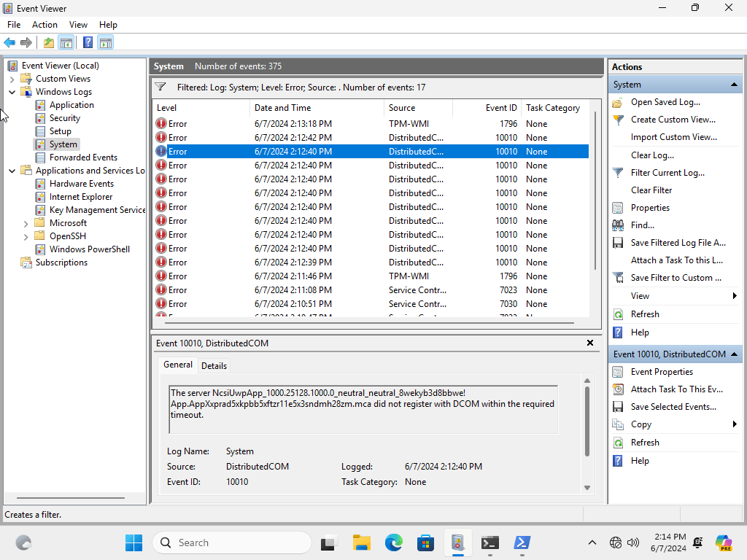Switch to the General tab
Image resolution: width=747 pixels, height=560 pixels.
point(178,365)
